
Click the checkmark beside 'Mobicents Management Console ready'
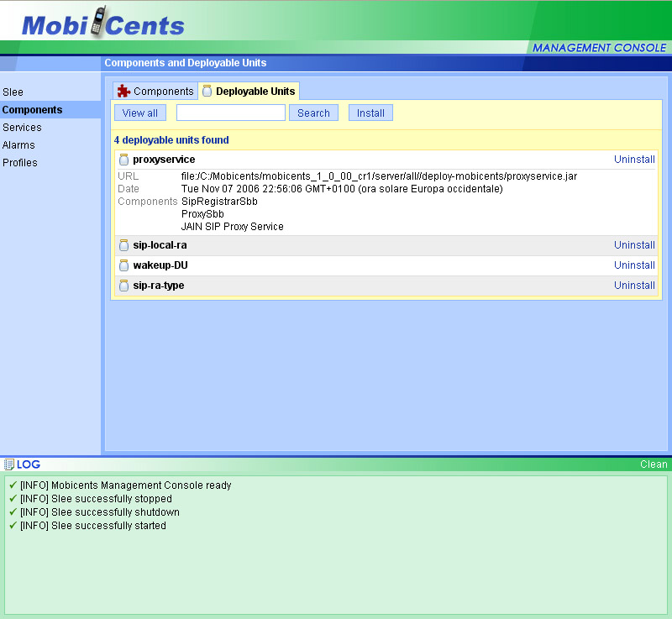click(x=12, y=485)
